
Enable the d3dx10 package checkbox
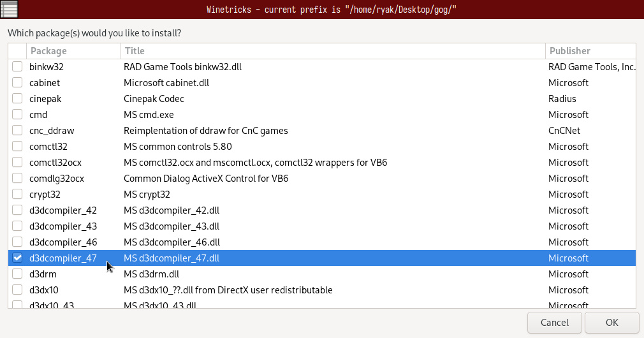coord(17,290)
